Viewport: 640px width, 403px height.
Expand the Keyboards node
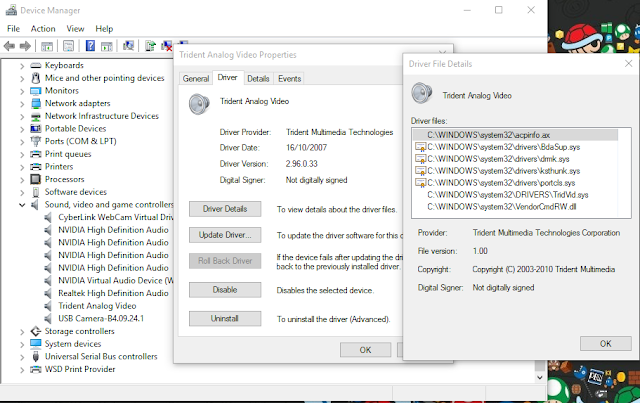click(x=22, y=66)
